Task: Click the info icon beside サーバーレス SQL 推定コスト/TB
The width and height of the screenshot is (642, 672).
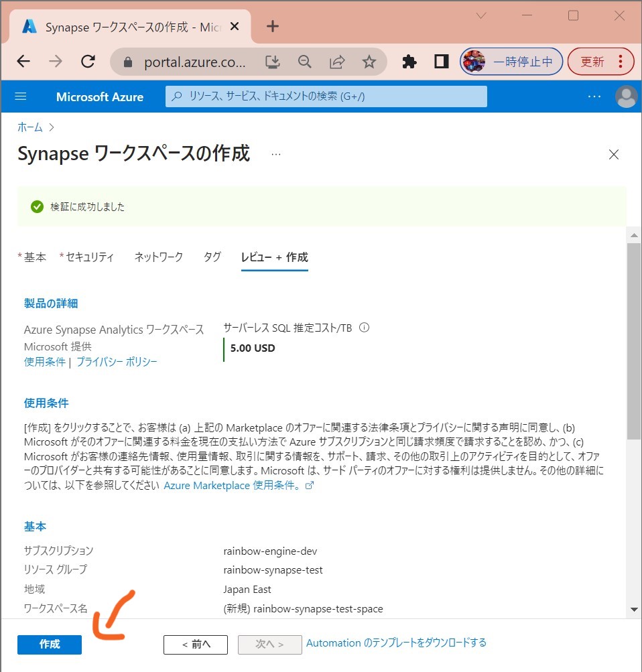Action: coord(365,328)
